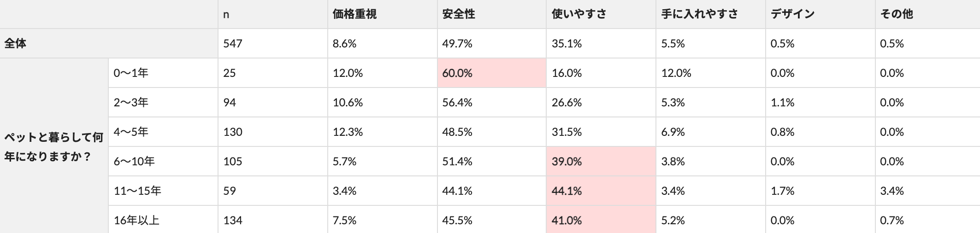Viewport: 980px width, 233px height.
Task: Select the その他 column header
Action: (897, 14)
